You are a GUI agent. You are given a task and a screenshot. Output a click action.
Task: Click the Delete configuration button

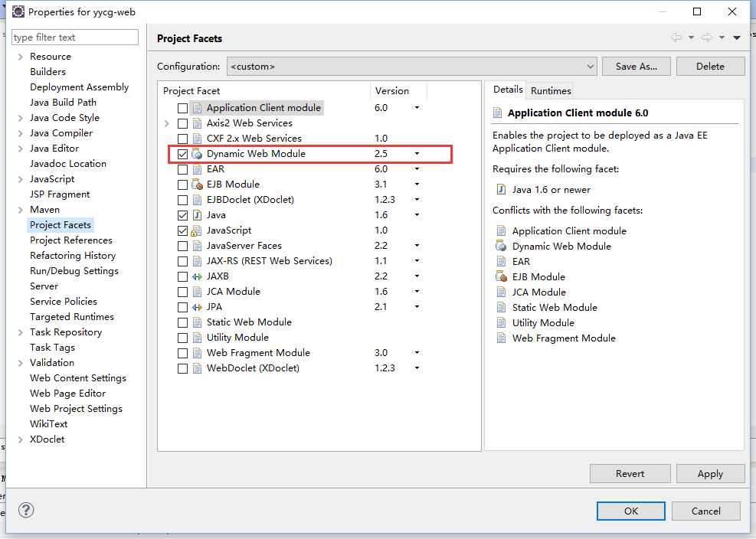(x=710, y=67)
